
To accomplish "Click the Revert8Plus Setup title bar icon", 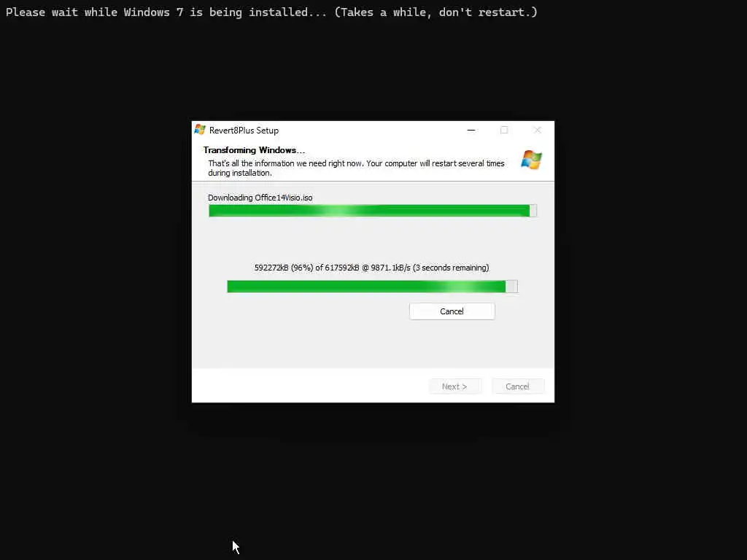I will coord(200,130).
